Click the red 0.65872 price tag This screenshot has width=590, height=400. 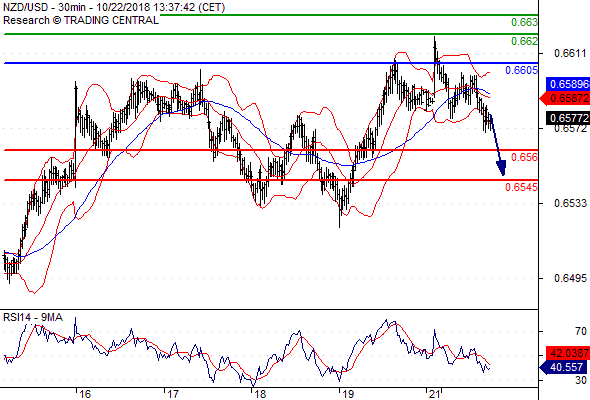(565, 99)
